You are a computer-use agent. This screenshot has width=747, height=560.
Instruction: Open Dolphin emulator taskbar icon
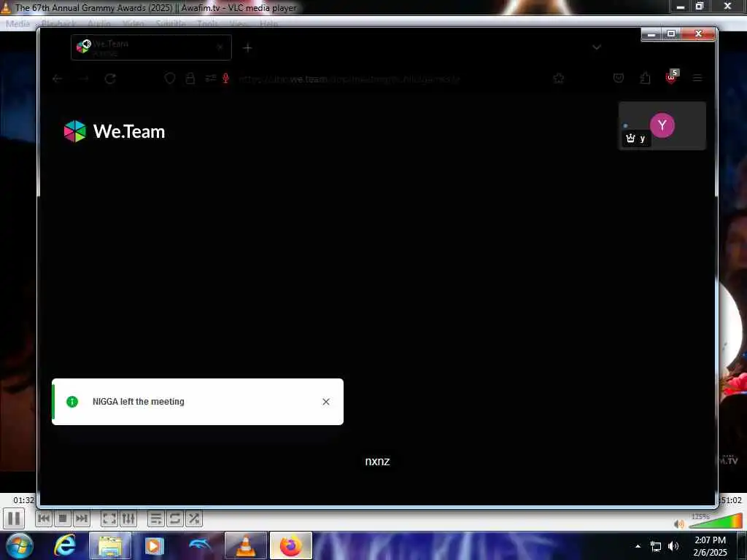[200, 545]
